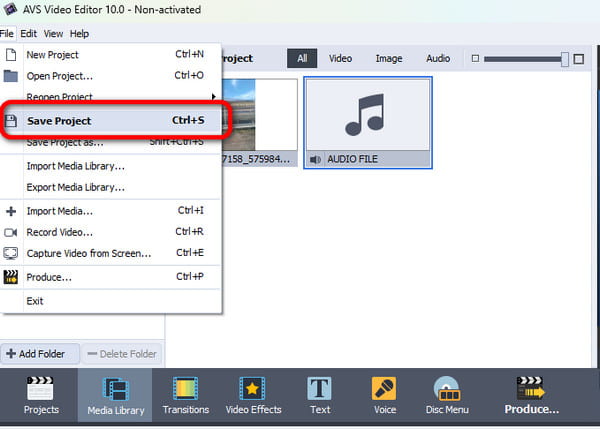Image resolution: width=600 pixels, height=429 pixels.
Task: Open the File menu
Action: 7,34
